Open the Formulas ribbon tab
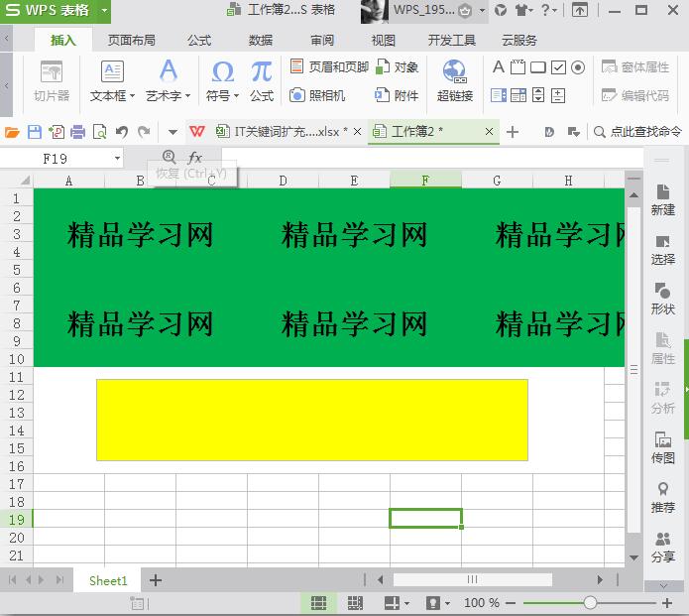Viewport: 689px width, 616px height. point(199,40)
